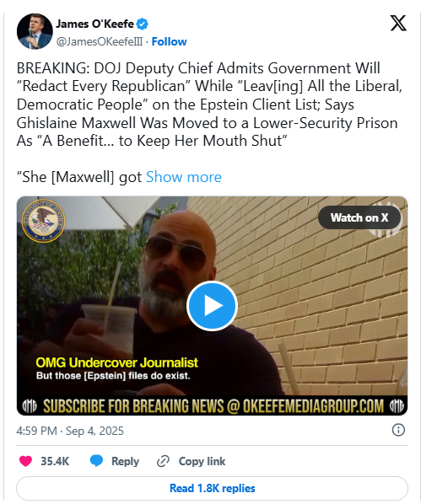The width and height of the screenshot is (421, 504).
Task: Open the @JamesOKeefeIII handle link
Action: tap(100, 41)
